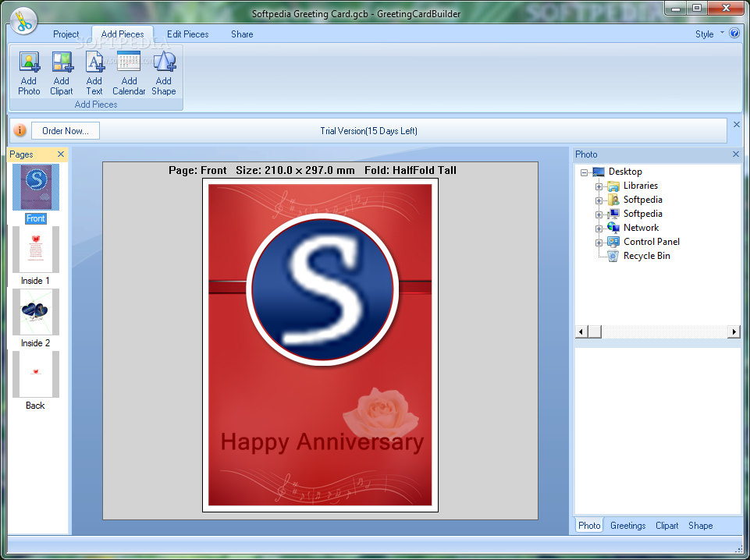Viewport: 750px width, 560px height.
Task: Click the Desktop computer icon in tree
Action: click(x=599, y=172)
